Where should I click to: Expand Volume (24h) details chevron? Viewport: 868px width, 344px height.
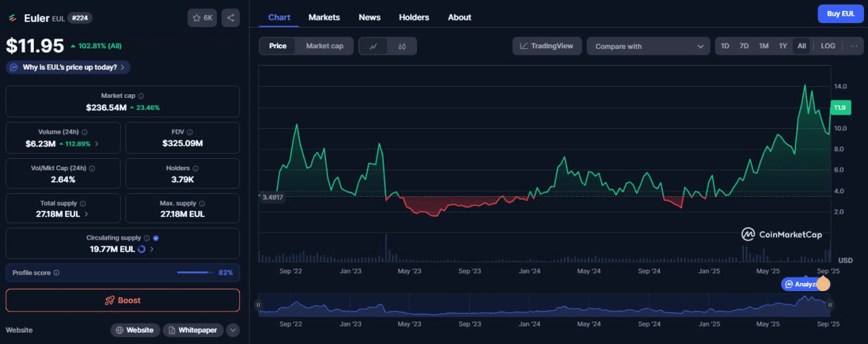click(x=96, y=144)
